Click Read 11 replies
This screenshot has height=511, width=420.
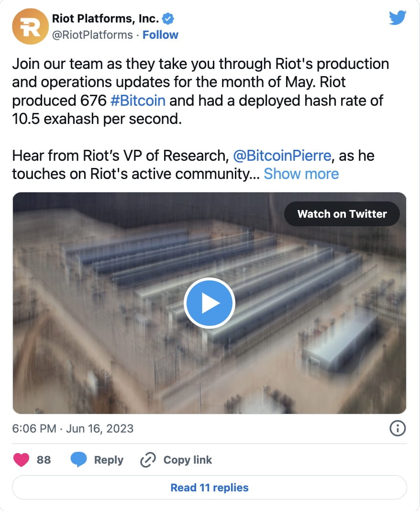click(x=209, y=487)
